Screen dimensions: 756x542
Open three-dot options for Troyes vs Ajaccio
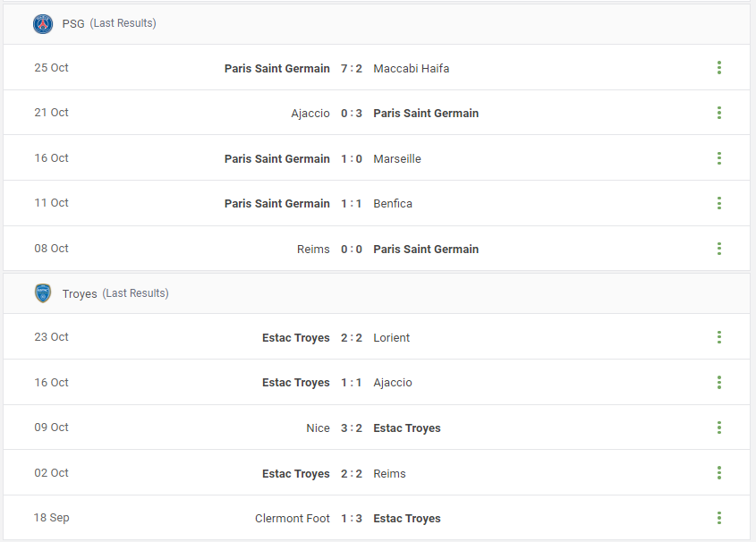pyautogui.click(x=719, y=383)
